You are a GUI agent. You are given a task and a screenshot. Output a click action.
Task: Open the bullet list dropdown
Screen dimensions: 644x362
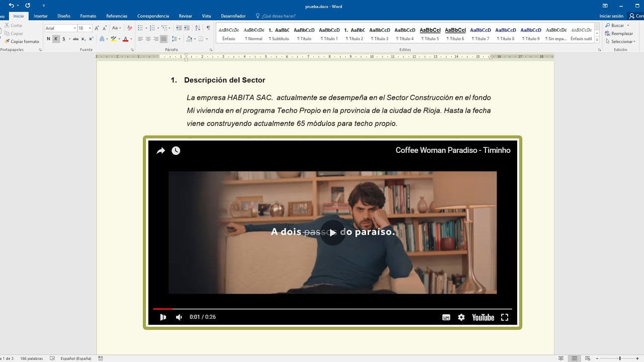[146, 28]
